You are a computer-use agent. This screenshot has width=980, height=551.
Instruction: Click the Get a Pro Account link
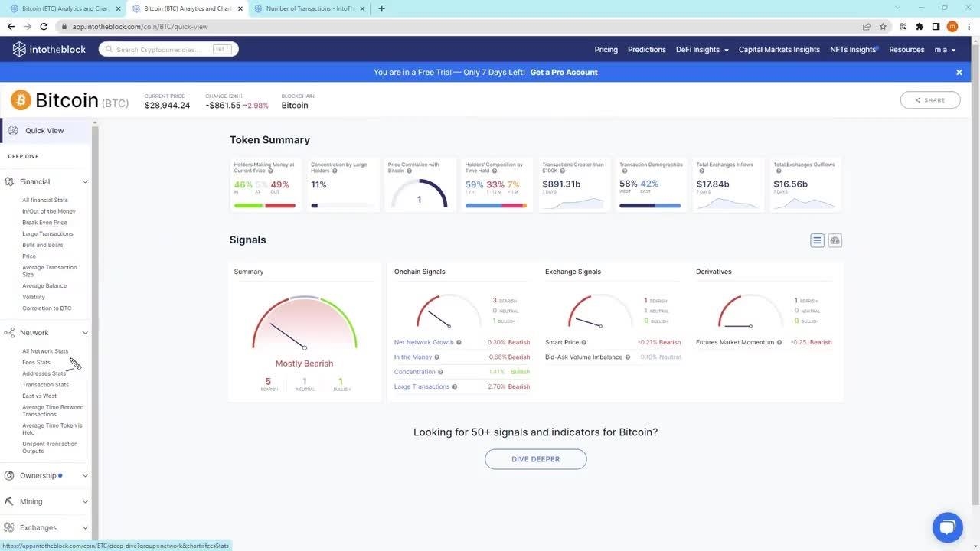point(563,73)
